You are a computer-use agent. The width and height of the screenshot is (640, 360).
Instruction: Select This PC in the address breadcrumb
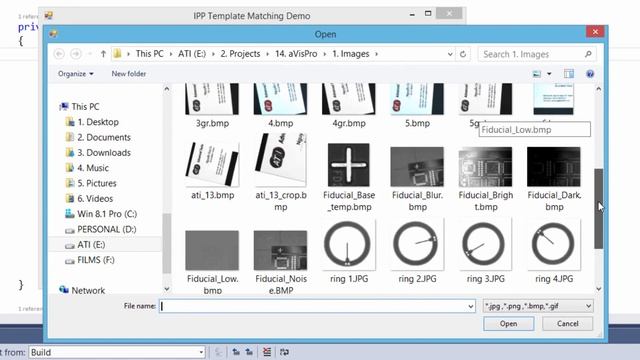(x=149, y=54)
